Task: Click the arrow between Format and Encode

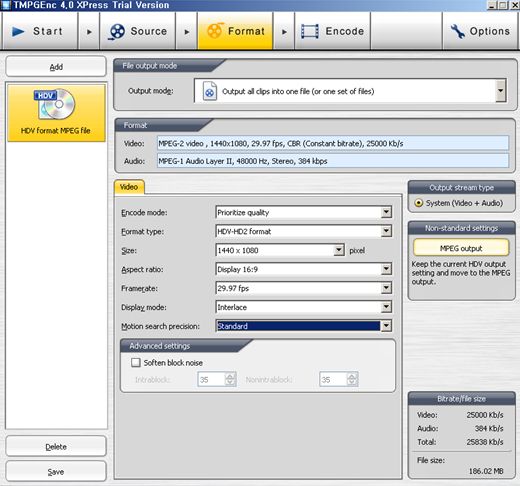Action: 284,32
